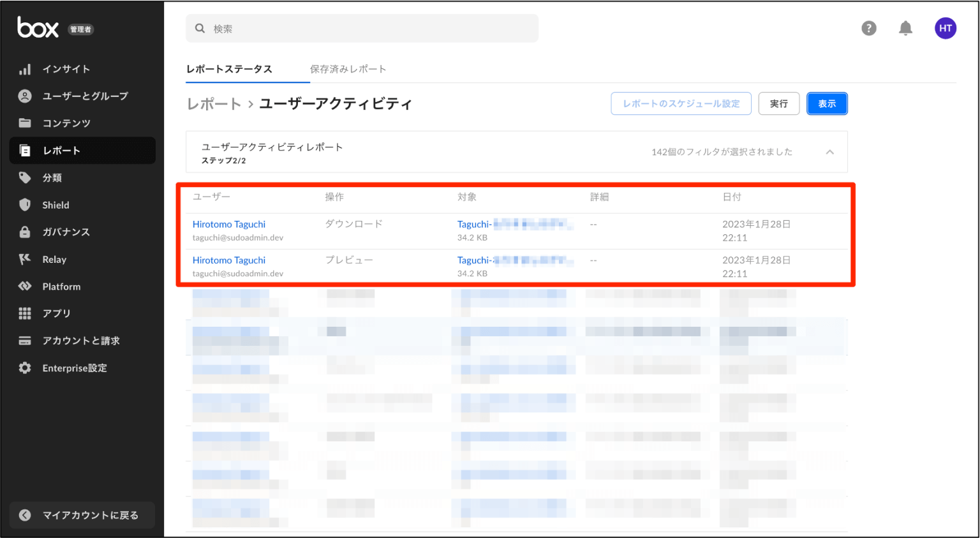Open the notification bell

(905, 28)
